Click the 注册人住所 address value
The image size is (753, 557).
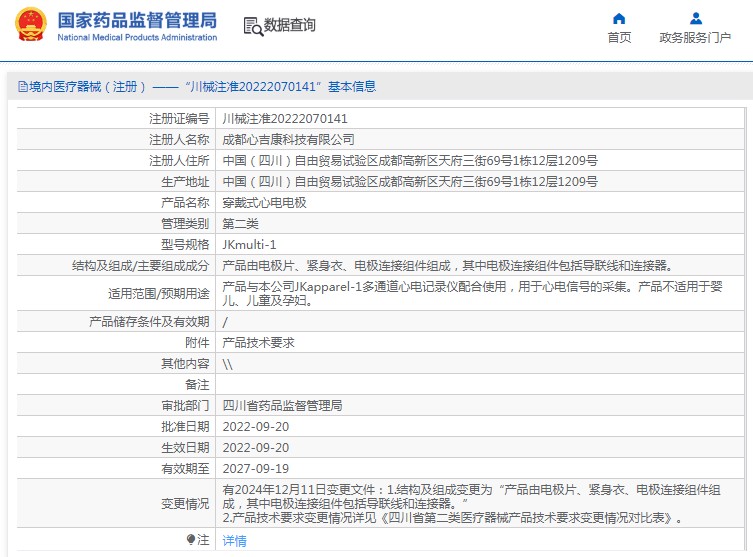(x=410, y=160)
